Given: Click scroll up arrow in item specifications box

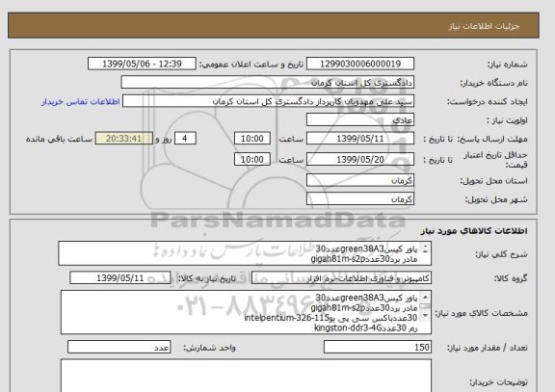Looking at the screenshot, I should click(x=425, y=297).
